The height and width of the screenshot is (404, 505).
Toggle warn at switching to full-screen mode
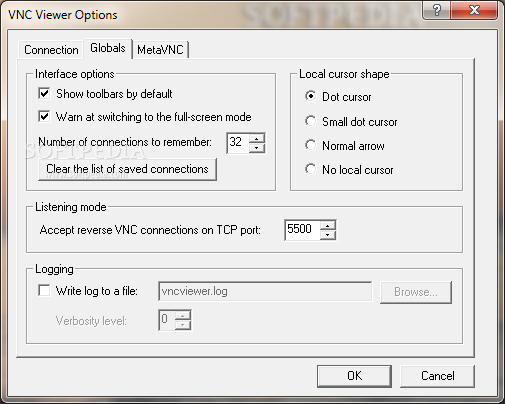[44, 116]
